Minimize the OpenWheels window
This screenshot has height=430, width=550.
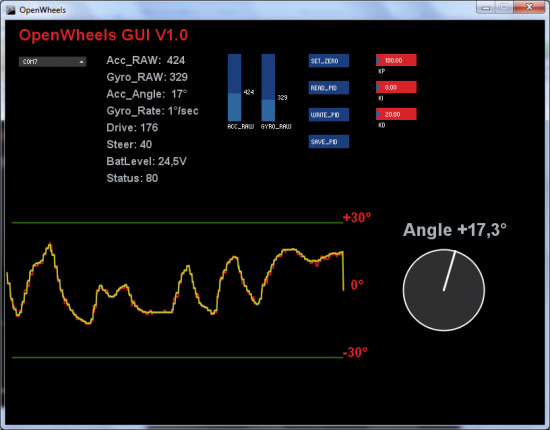486,7
